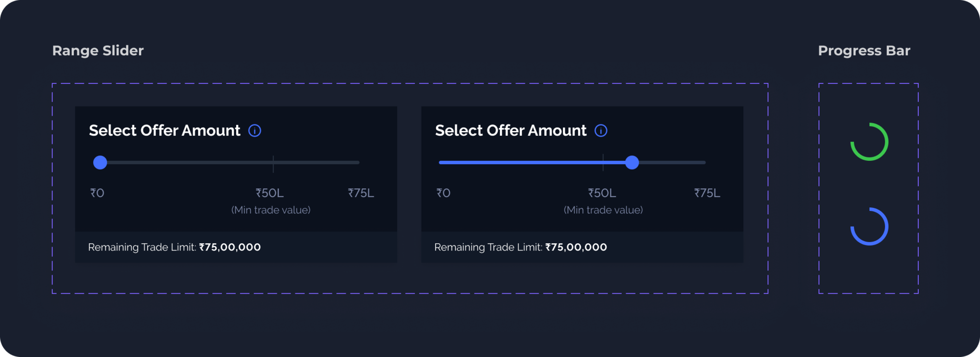980x357 pixels.
Task: Click the ₹50L label on right slider
Action: pyautogui.click(x=602, y=193)
